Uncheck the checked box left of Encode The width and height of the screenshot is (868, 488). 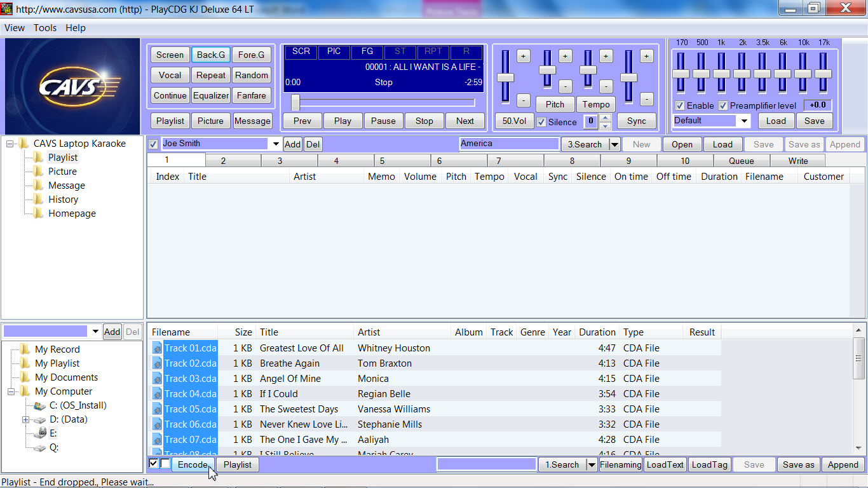(x=154, y=464)
